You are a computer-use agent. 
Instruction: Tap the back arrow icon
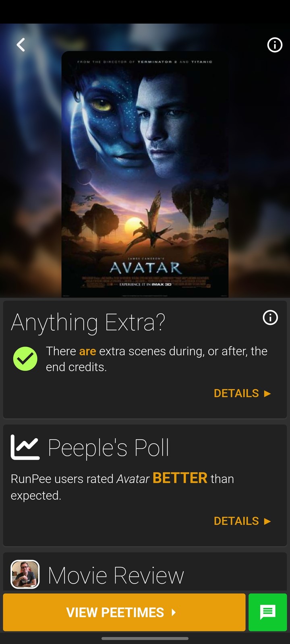tap(21, 45)
